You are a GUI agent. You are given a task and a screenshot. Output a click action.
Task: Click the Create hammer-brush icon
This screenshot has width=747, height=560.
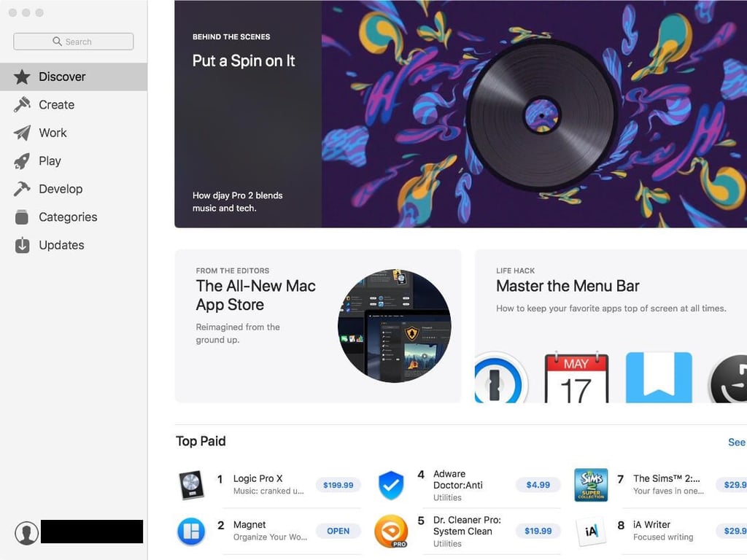click(x=22, y=105)
